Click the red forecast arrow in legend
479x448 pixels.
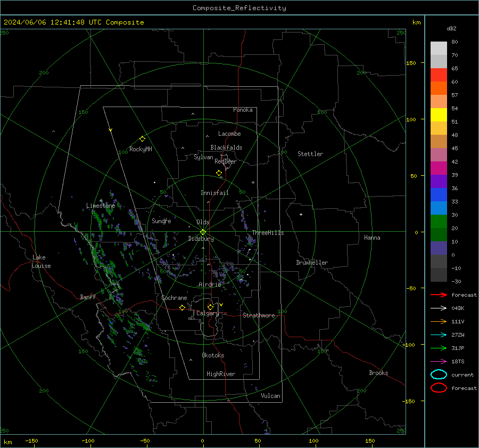point(439,295)
